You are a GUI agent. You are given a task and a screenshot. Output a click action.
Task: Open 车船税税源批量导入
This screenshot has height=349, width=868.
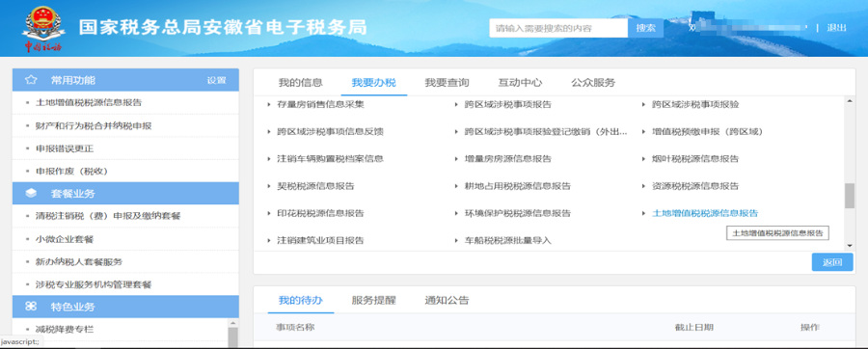(508, 240)
